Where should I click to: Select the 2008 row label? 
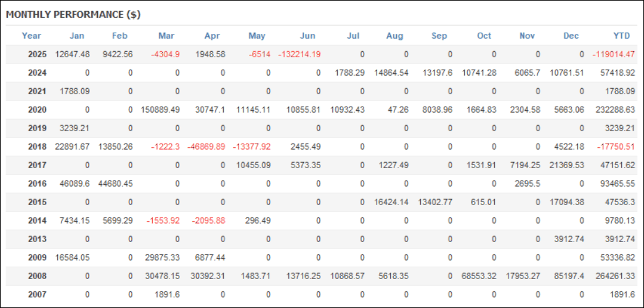(x=38, y=276)
